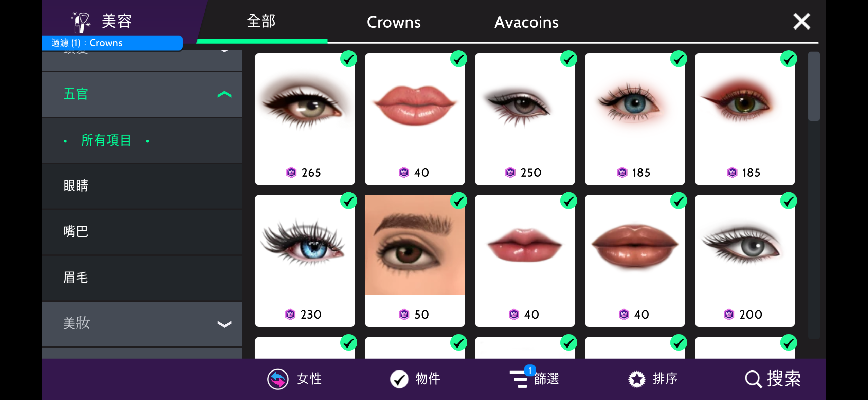Switch to the Crowns tab
The height and width of the screenshot is (400, 868).
pyautogui.click(x=394, y=22)
